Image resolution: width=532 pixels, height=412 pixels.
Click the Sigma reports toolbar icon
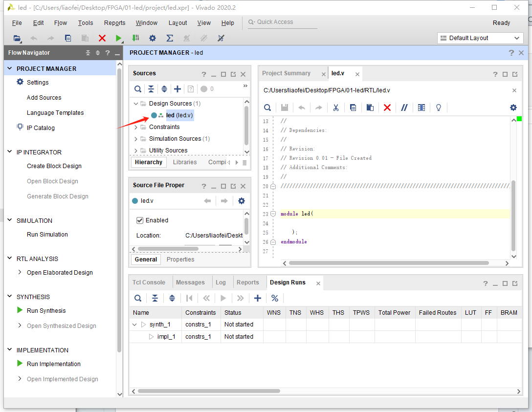pyautogui.click(x=170, y=38)
